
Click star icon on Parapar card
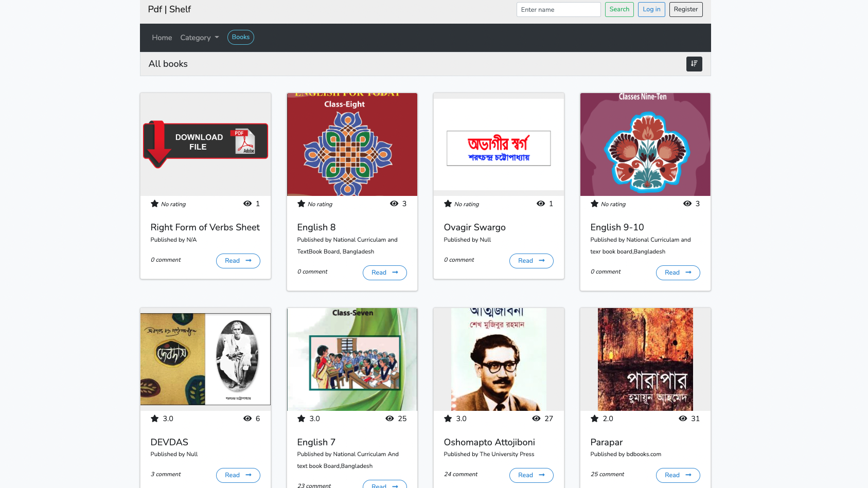594,419
